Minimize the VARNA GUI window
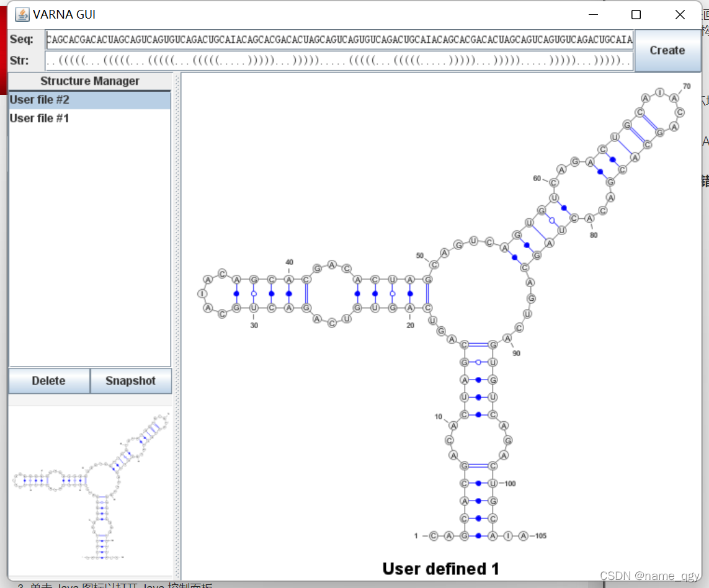Viewport: 709px width, 588px height. (593, 15)
